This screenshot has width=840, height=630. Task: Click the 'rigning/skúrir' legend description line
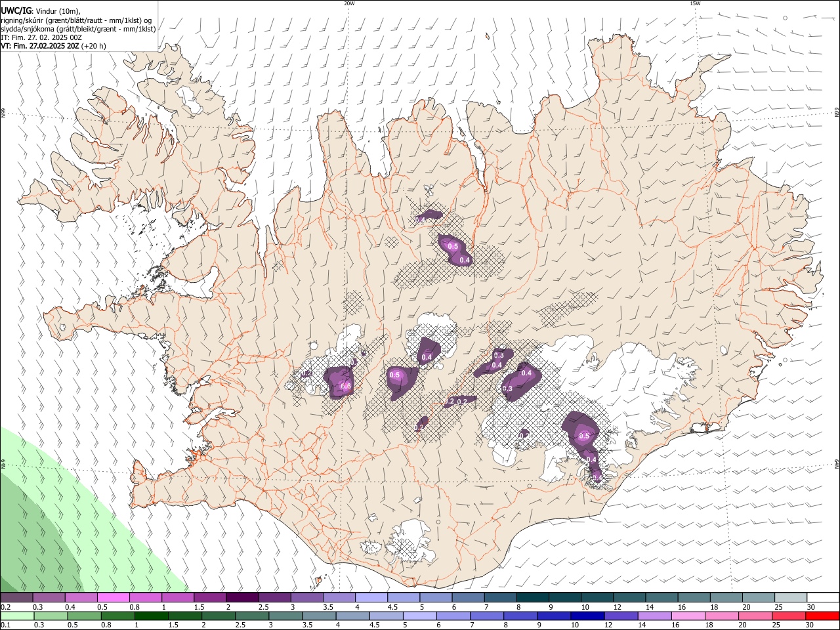(76, 20)
